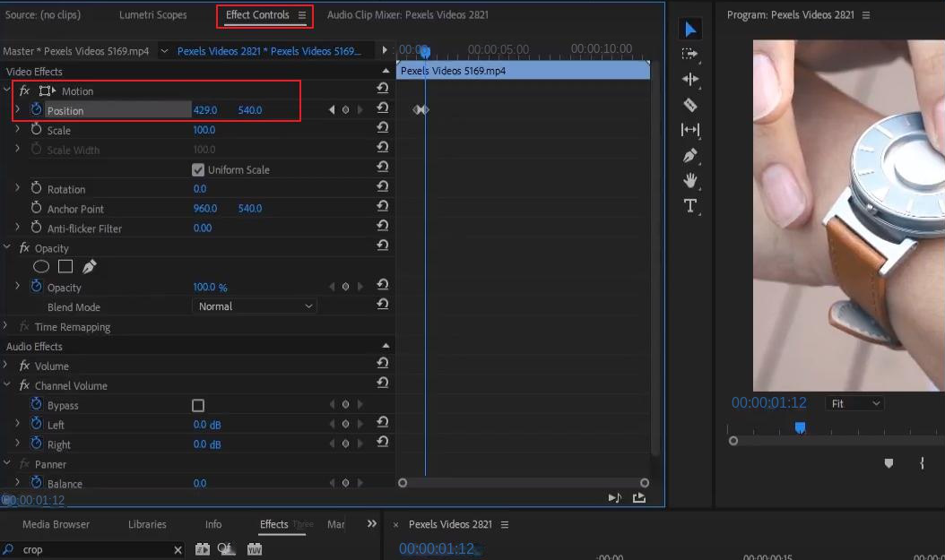Filter by Accelerated Effects icon
The width and height of the screenshot is (945, 560).
coord(203,549)
